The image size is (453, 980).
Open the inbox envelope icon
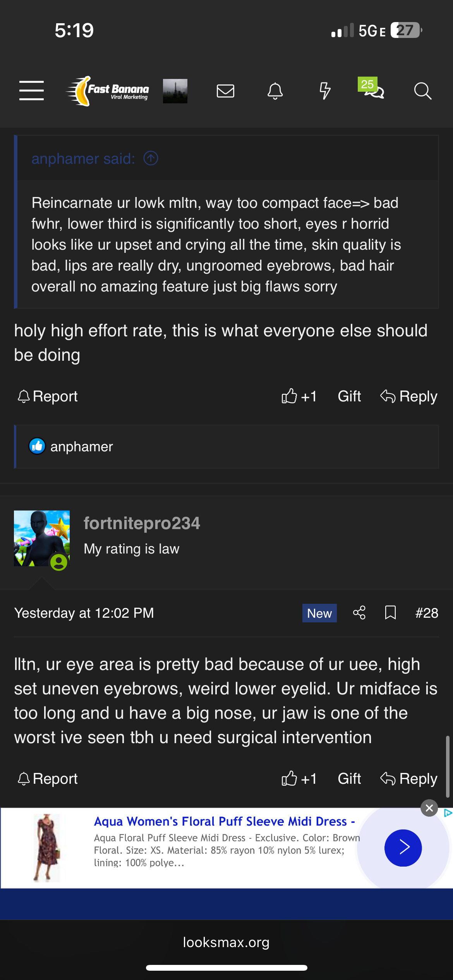point(225,91)
